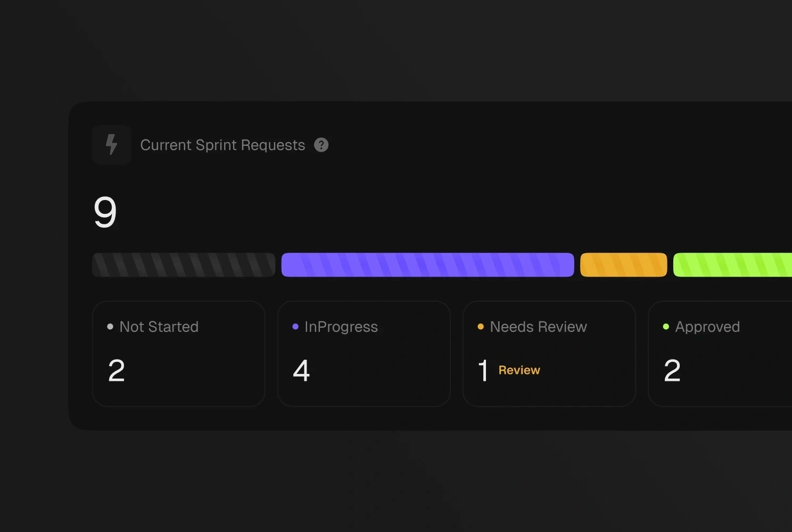
Task: Click the InProgress count 4
Action: (301, 371)
